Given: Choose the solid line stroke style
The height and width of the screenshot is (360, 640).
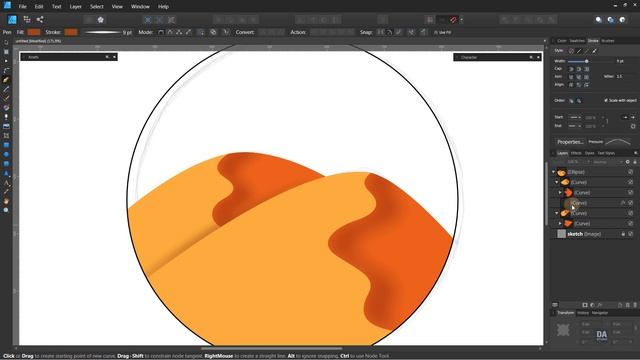Looking at the screenshot, I should pos(579,51).
